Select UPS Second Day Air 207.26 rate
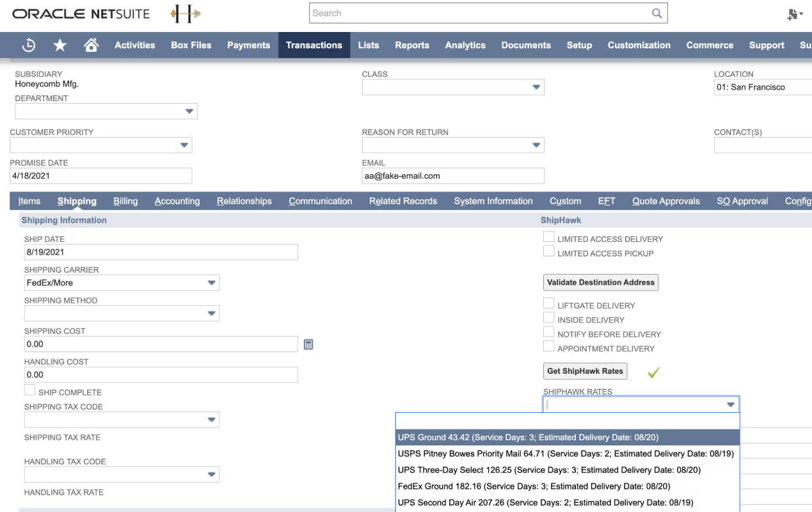Viewport: 812px width, 512px height. (568, 502)
